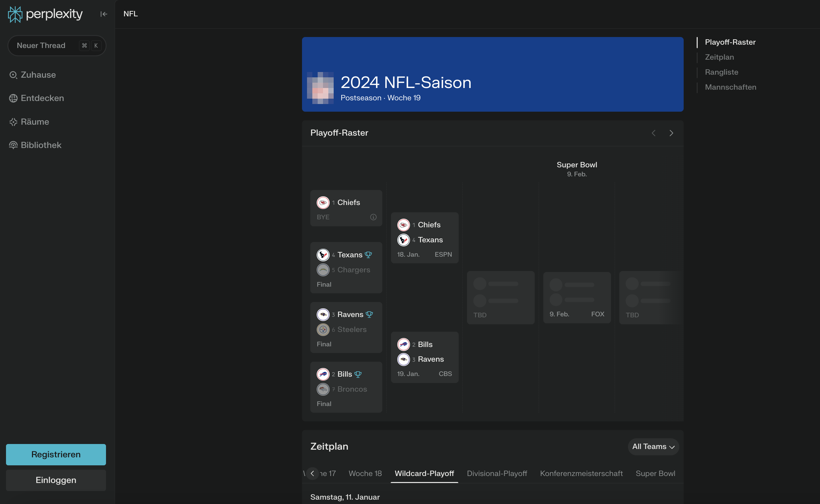Click the info icon on the Chiefs BYE card
The width and height of the screenshot is (820, 504).
click(373, 217)
